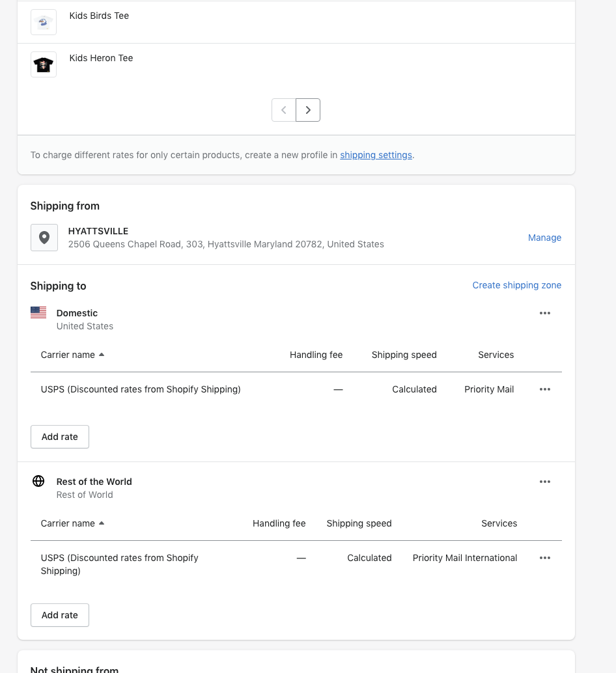Image resolution: width=616 pixels, height=673 pixels.
Task: Sort Rest of World rates by Carrier name
Action: coord(72,523)
